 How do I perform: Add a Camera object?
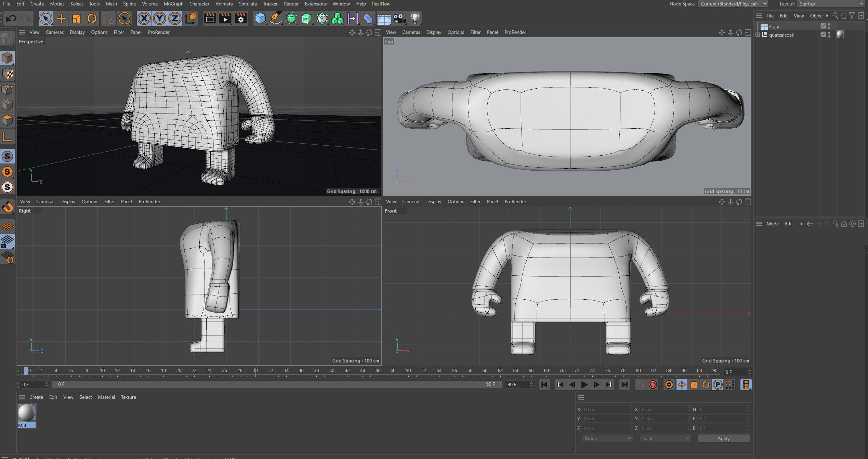[x=399, y=18]
